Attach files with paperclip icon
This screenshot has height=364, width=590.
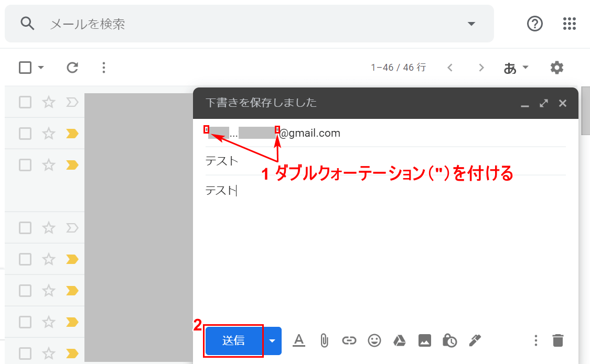tap(324, 341)
